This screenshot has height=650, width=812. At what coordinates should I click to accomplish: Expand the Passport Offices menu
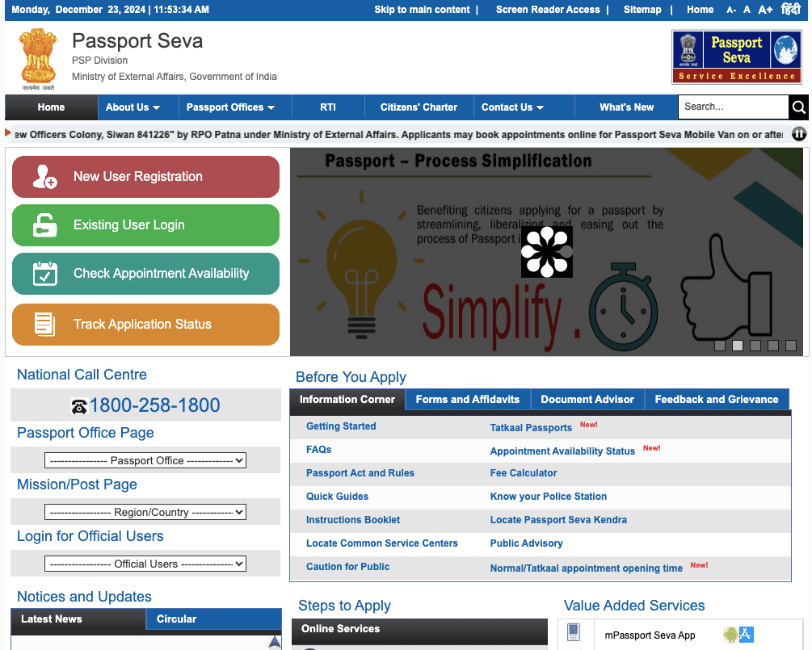click(x=230, y=107)
